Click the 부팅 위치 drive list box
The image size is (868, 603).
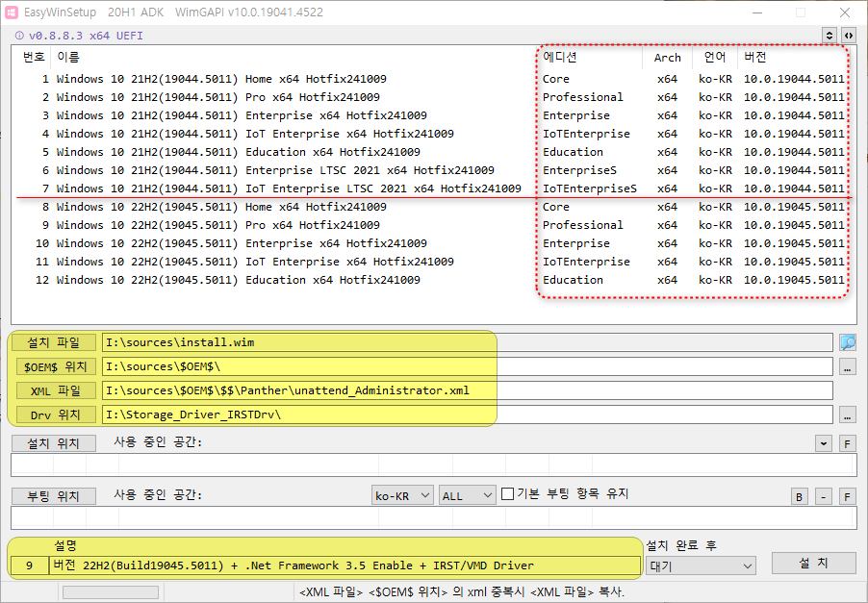[433, 517]
